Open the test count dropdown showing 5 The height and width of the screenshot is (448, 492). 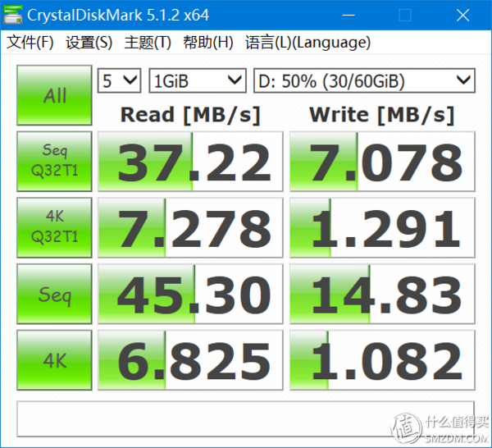[x=120, y=80]
